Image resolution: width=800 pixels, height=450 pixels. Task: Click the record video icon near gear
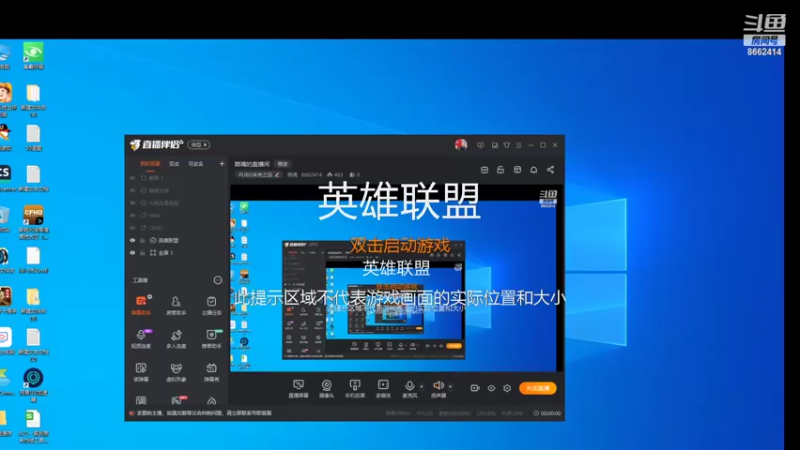coord(474,388)
